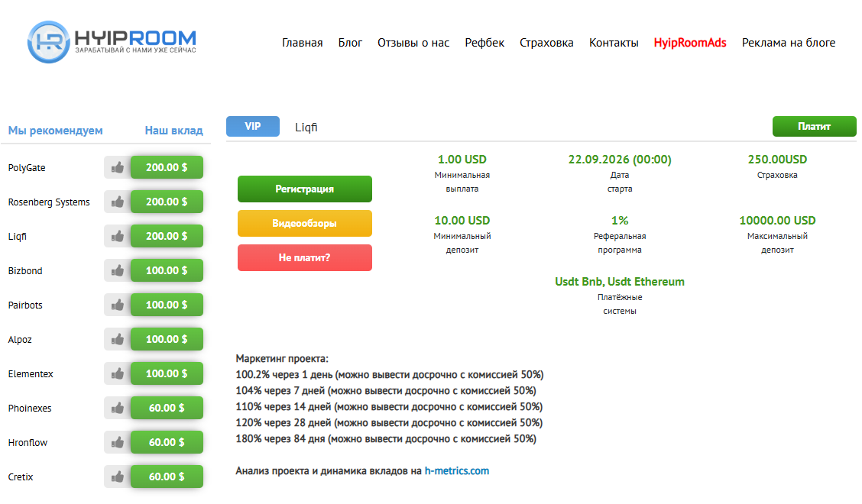Click the blue VIP badge

253,127
